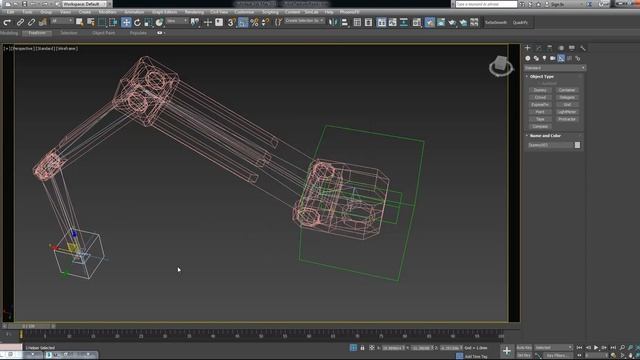Image resolution: width=640 pixels, height=360 pixels.
Task: Choose Bind to Space Warp tool
Action: pyautogui.click(x=42, y=22)
